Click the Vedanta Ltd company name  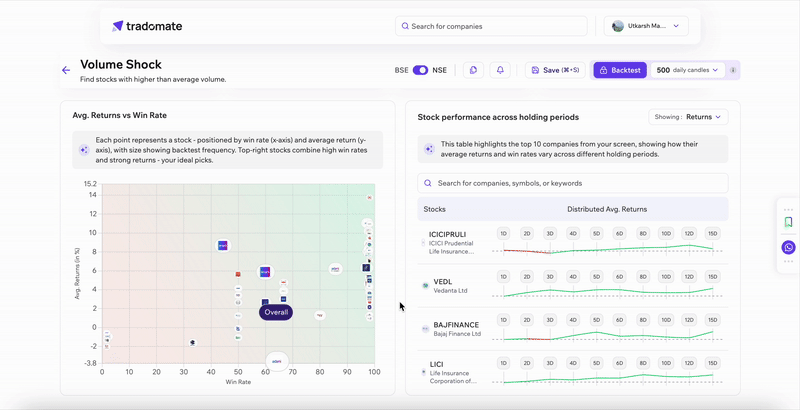coord(451,291)
